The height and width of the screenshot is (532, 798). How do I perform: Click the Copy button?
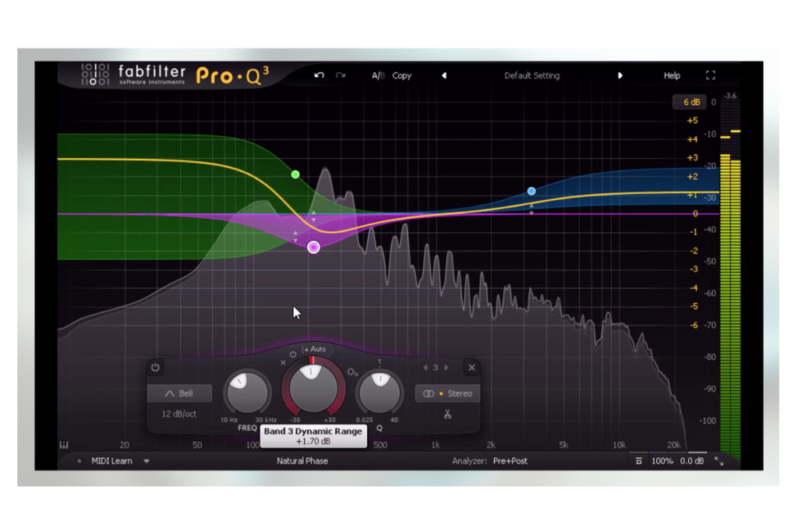pyautogui.click(x=401, y=76)
